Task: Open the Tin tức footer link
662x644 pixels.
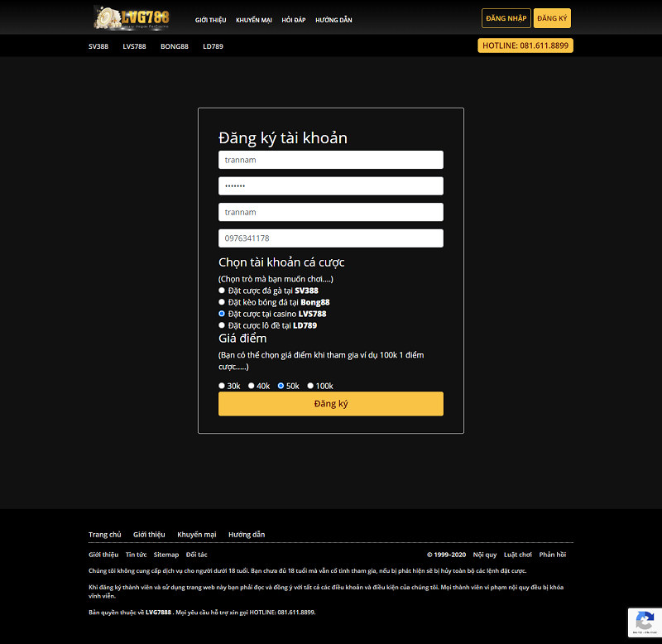Action: tap(136, 555)
